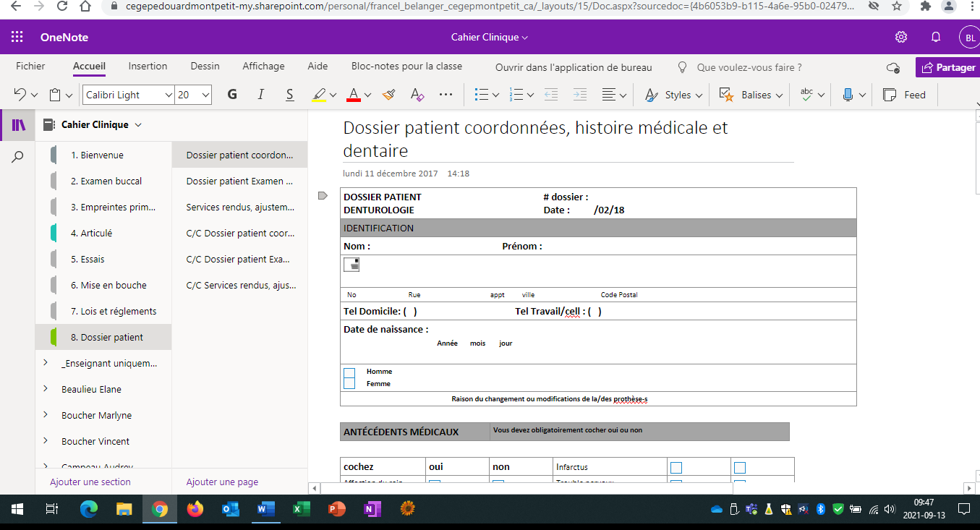The width and height of the screenshot is (980, 530).
Task: Open the Aide tab
Action: point(318,66)
